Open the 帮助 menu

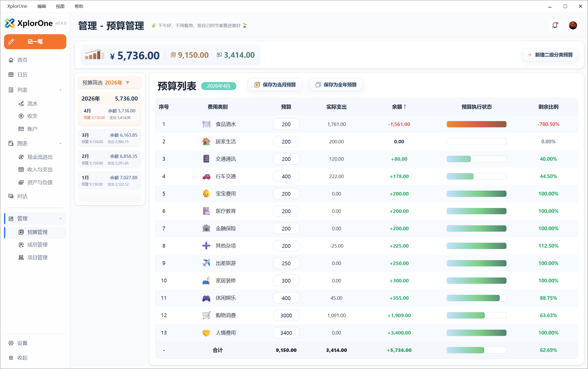(x=79, y=6)
